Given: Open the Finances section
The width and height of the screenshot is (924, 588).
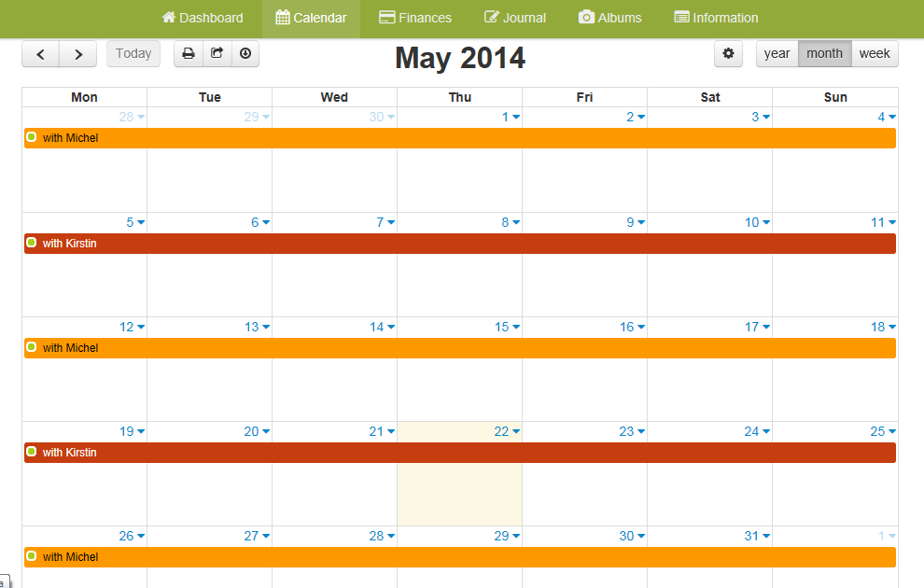Looking at the screenshot, I should 414,19.
